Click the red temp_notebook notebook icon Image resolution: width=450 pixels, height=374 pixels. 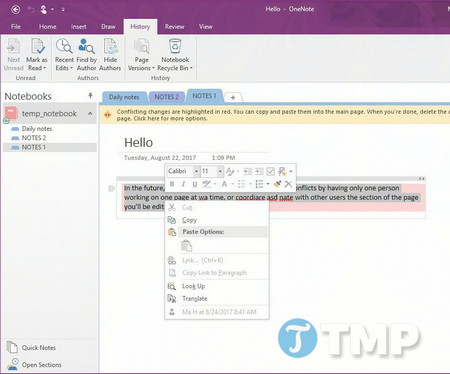point(12,114)
